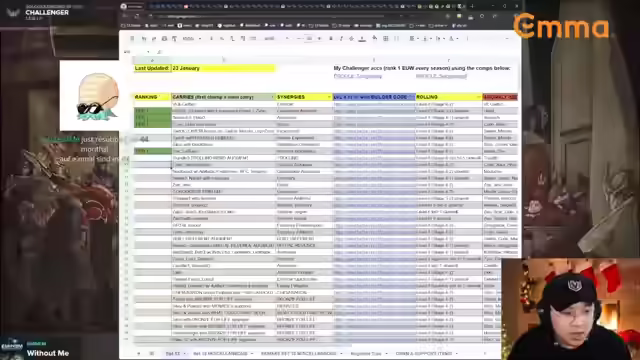Viewport: 640px width, 360px height.
Task: Toggle italic formatting
Action: (341, 39)
